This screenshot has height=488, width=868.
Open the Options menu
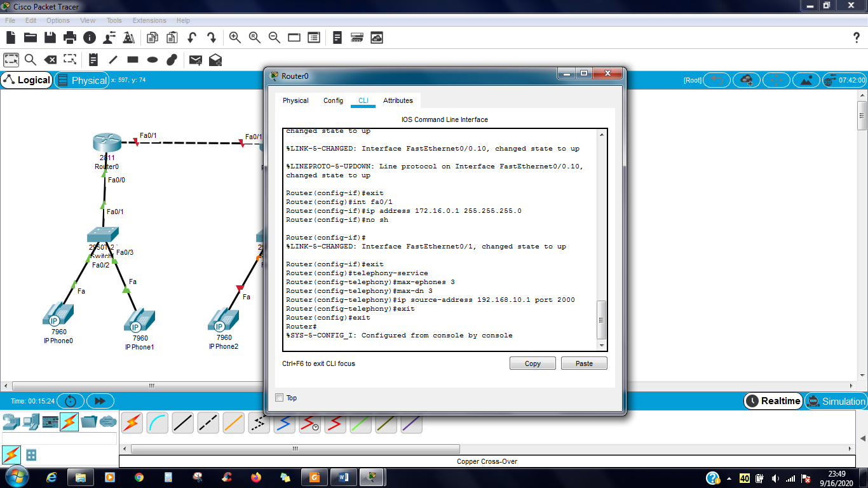tap(58, 20)
